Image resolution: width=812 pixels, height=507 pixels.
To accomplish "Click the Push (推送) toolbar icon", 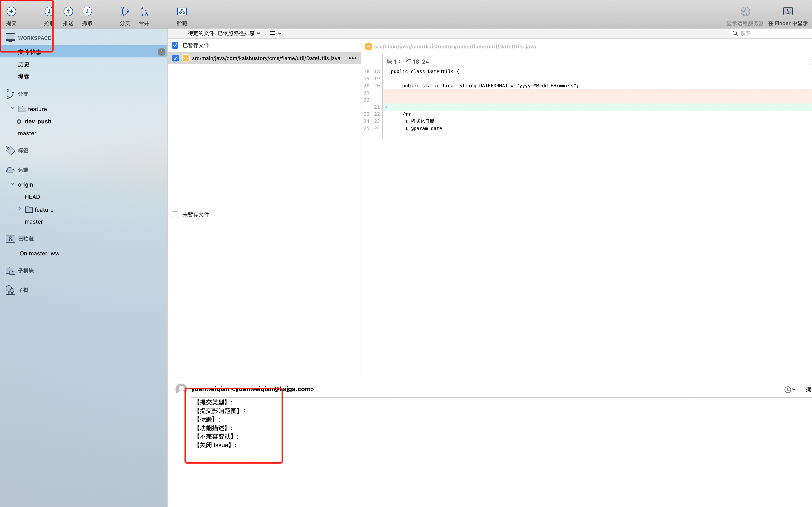I will [x=68, y=11].
